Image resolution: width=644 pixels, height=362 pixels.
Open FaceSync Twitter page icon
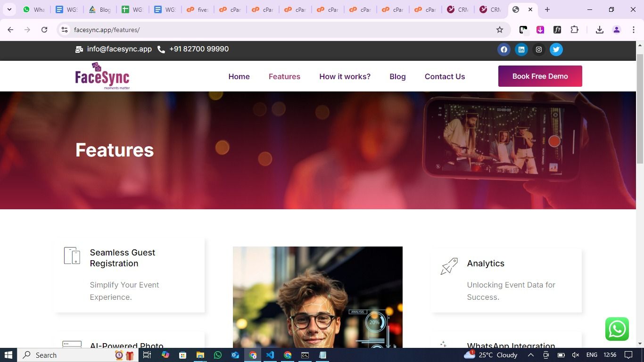click(556, 49)
